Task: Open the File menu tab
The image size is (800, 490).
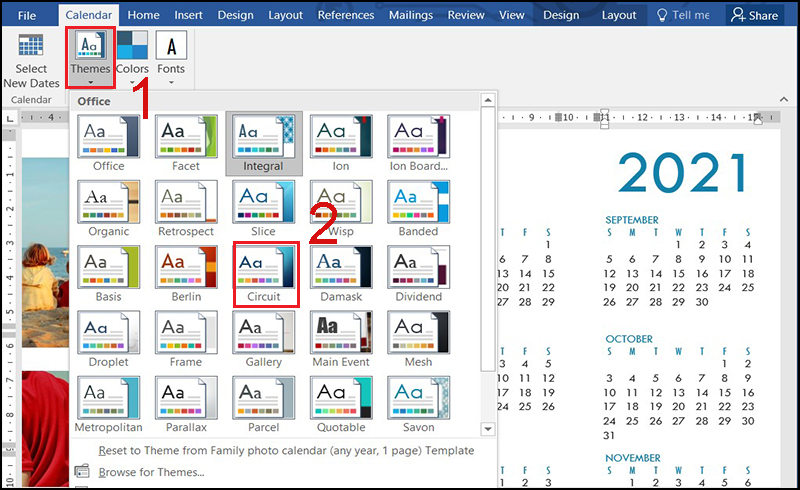Action: pyautogui.click(x=27, y=15)
